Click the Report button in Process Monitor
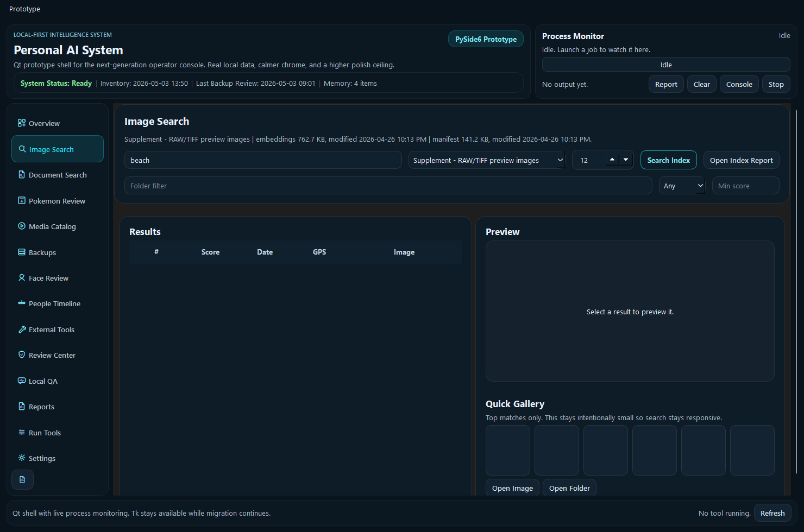 666,84
